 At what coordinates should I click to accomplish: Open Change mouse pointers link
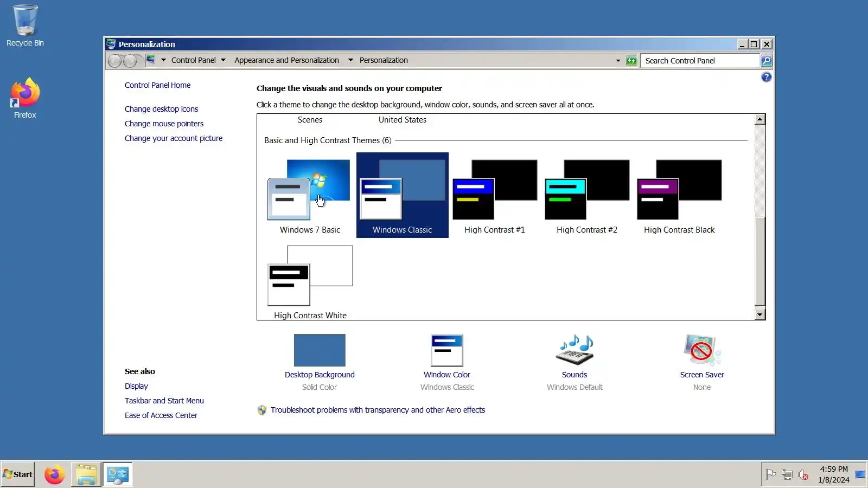coord(164,124)
